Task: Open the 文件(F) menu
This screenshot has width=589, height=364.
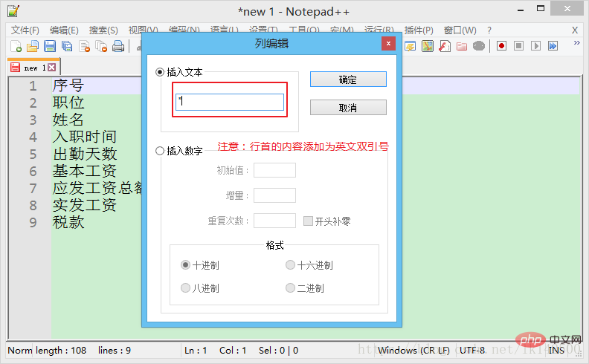Action: click(x=25, y=30)
